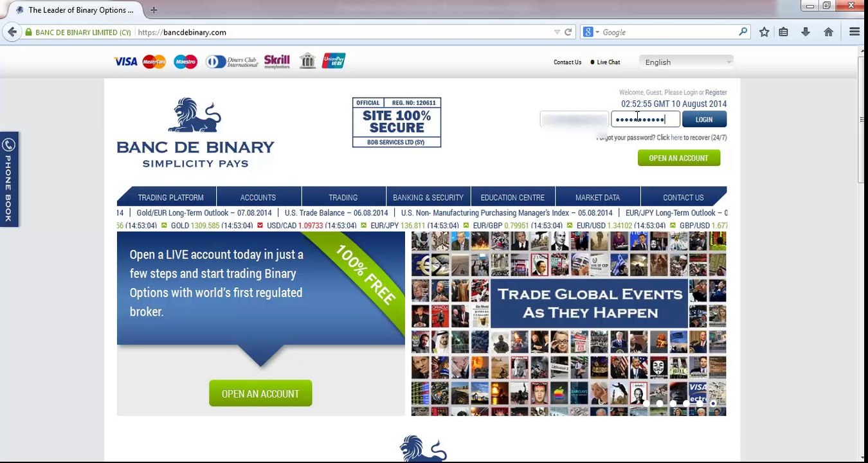Click the search magnifier in the Google box
Image resolution: width=868 pixels, height=463 pixels.
pyautogui.click(x=743, y=32)
